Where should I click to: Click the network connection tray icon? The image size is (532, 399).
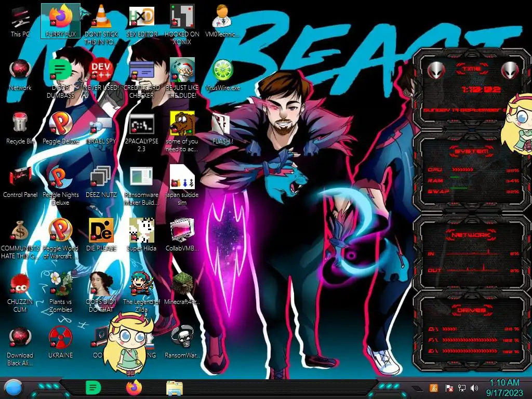tap(462, 388)
